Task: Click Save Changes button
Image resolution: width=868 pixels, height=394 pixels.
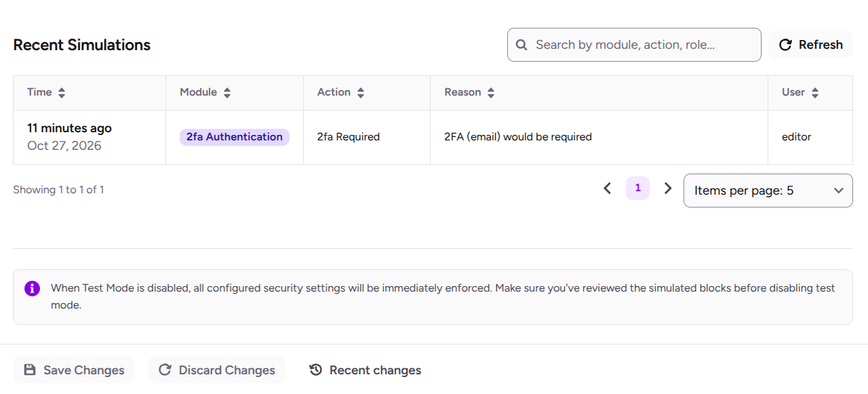Action: coord(74,370)
